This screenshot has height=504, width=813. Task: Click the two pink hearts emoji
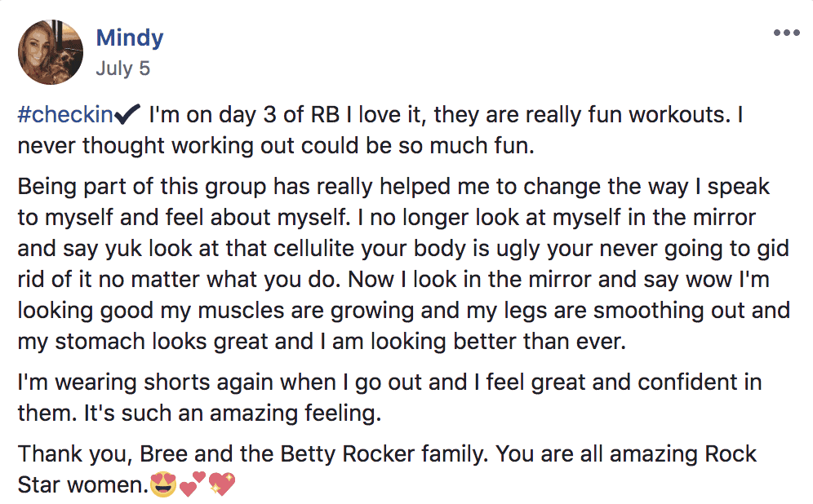(192, 484)
